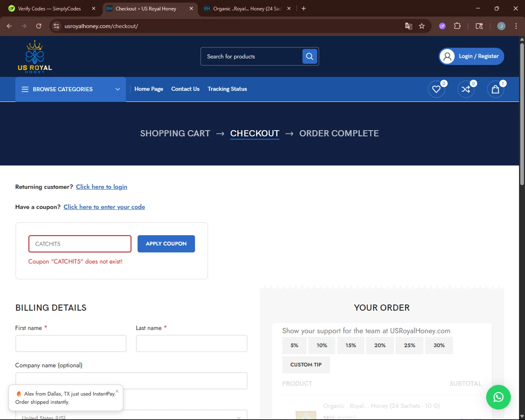Viewport: 525px width, 420px height.
Task: Go to Home Page menu item
Action: click(x=149, y=89)
